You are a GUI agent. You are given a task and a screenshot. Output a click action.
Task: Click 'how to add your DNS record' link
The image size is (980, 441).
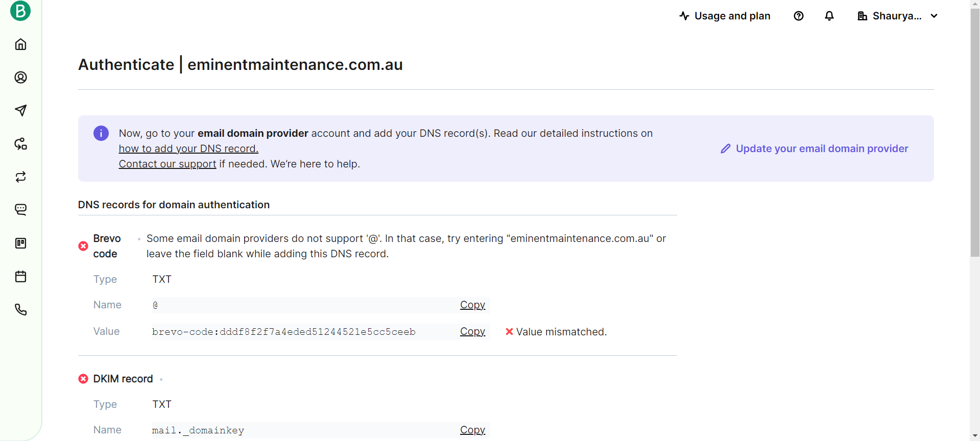point(188,149)
